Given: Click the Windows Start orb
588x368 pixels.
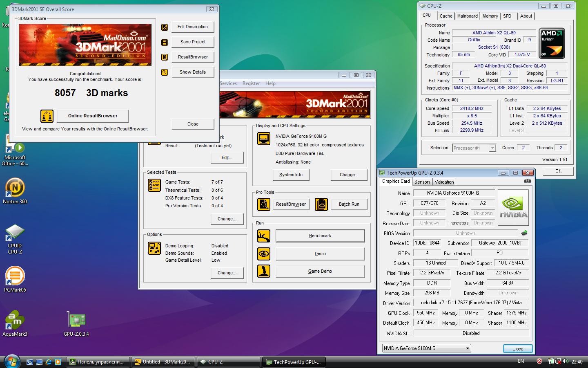Looking at the screenshot, I should pyautogui.click(x=11, y=361).
